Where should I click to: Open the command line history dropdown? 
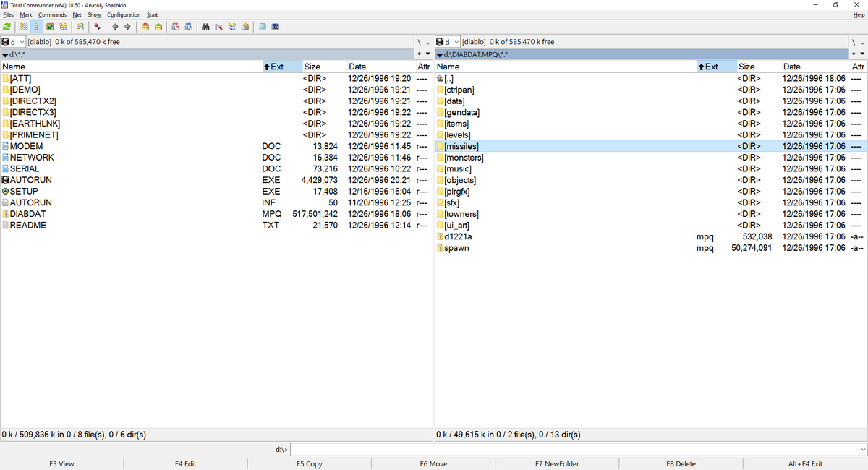(862, 450)
